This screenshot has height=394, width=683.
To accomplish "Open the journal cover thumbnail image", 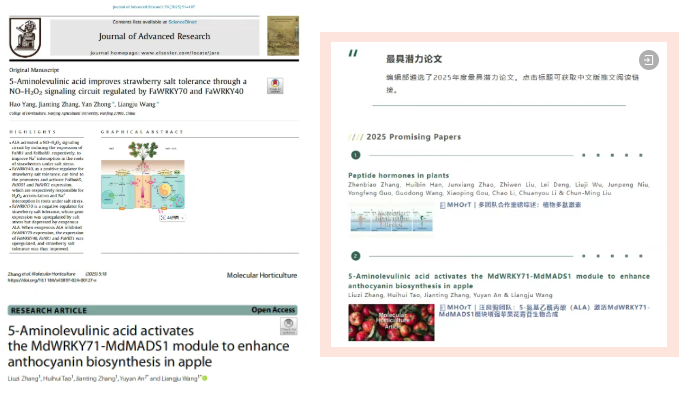I will (283, 36).
